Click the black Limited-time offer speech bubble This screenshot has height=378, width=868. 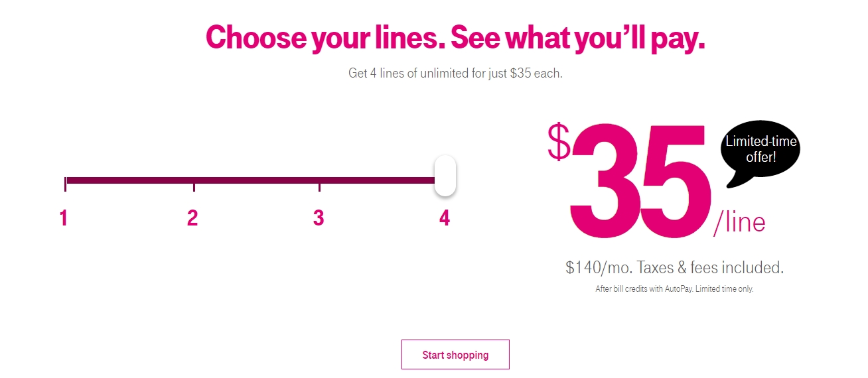click(760, 151)
